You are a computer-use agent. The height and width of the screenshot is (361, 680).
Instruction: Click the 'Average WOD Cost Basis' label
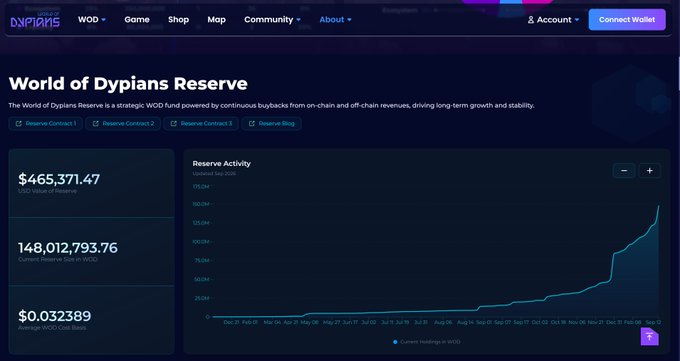pyautogui.click(x=52, y=328)
